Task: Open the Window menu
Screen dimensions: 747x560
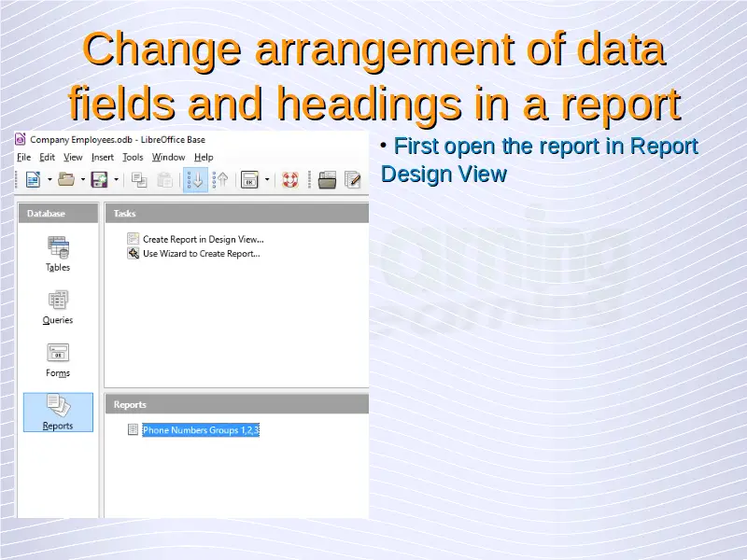Action: 168,157
